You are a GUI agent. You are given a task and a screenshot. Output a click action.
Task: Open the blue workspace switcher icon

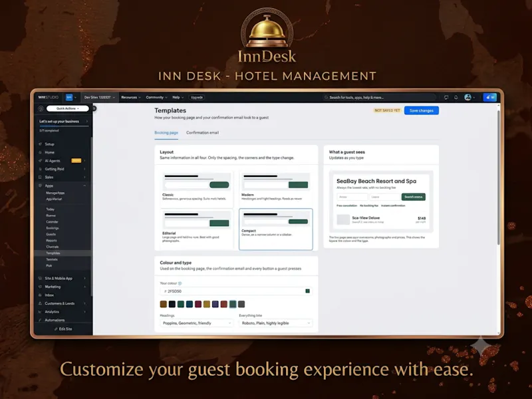69,97
